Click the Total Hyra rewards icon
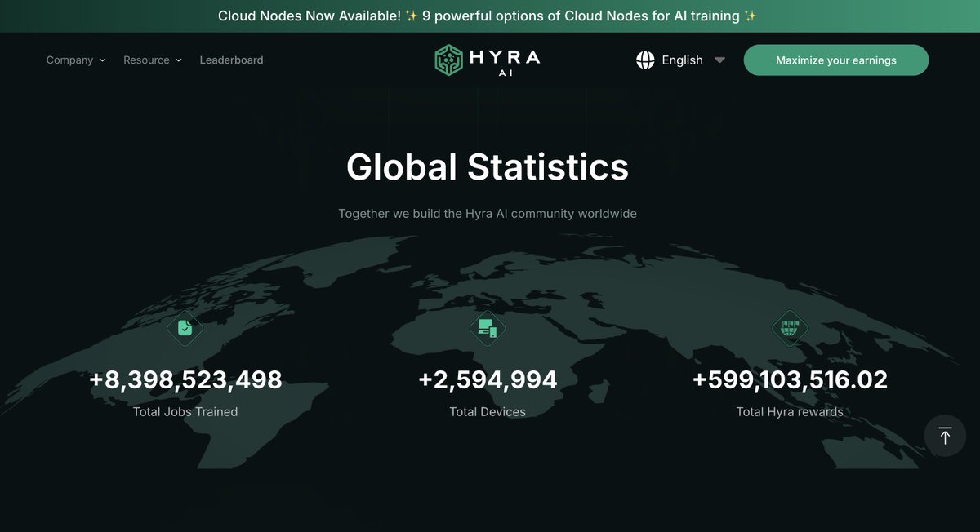980x532 pixels. coord(790,328)
